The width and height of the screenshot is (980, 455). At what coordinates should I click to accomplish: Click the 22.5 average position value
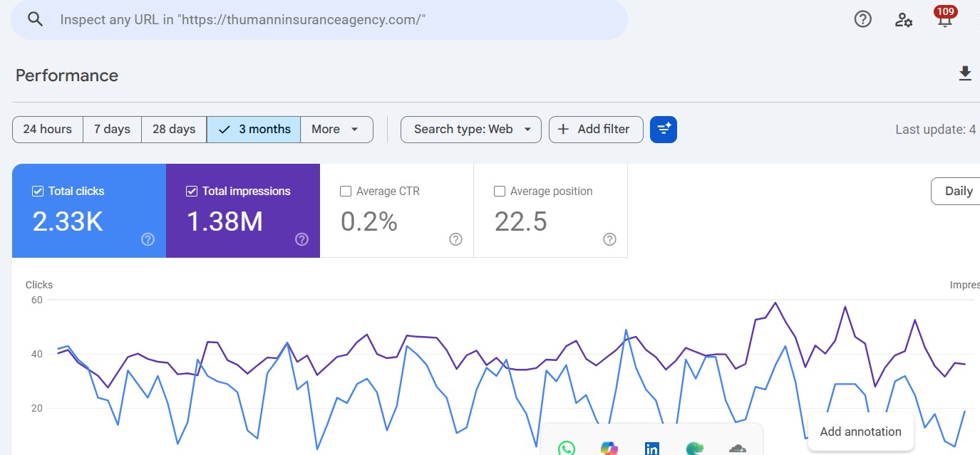(521, 221)
